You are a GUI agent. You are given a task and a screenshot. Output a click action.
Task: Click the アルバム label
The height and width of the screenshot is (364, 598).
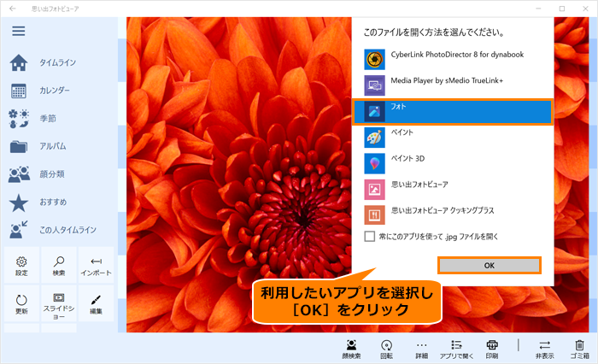tap(53, 146)
